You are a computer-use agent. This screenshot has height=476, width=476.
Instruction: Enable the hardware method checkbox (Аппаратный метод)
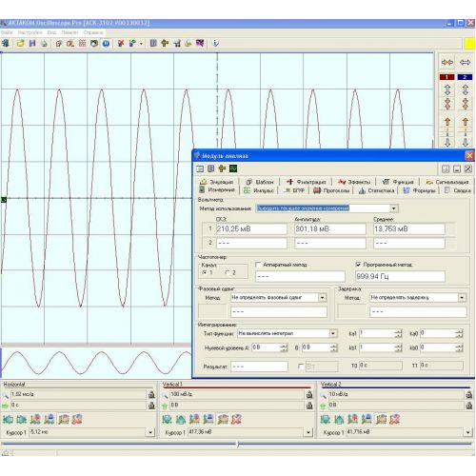pyautogui.click(x=258, y=265)
